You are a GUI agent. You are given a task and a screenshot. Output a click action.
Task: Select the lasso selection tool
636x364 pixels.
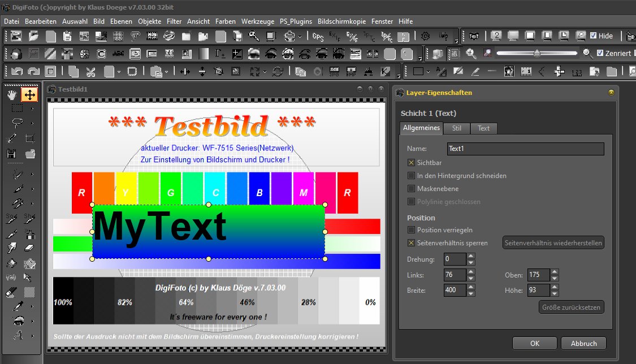click(17, 123)
